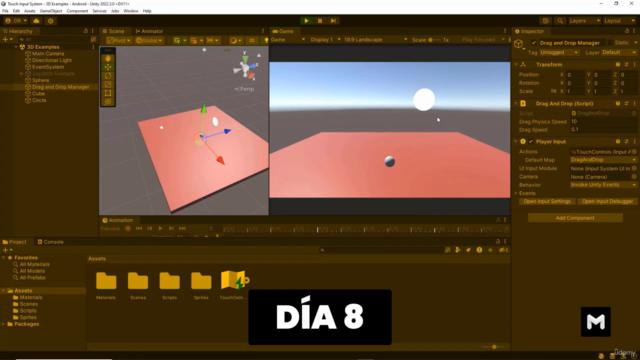This screenshot has width=640, height=360.
Task: Adjust the Project asset icon size slider
Action: tap(493, 347)
